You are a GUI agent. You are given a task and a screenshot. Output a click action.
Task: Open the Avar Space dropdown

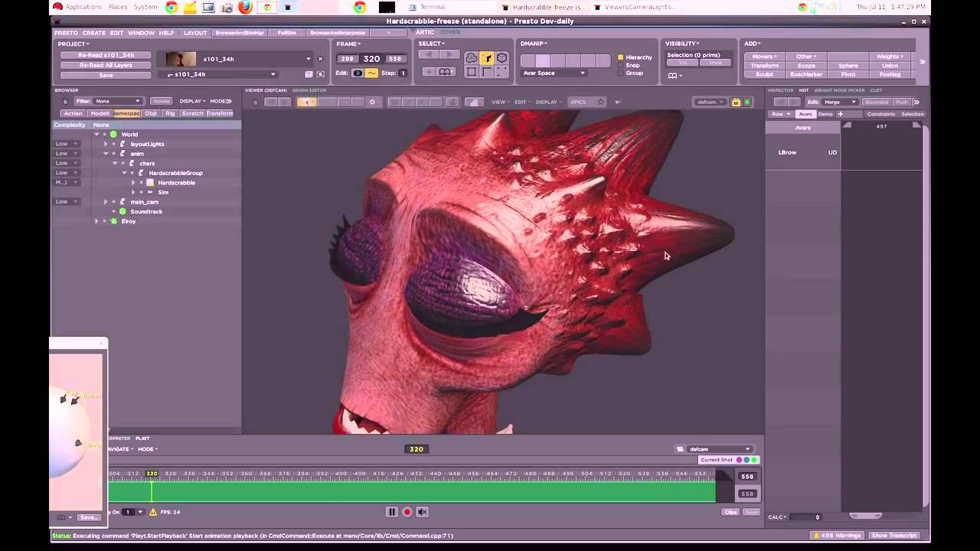click(x=553, y=73)
